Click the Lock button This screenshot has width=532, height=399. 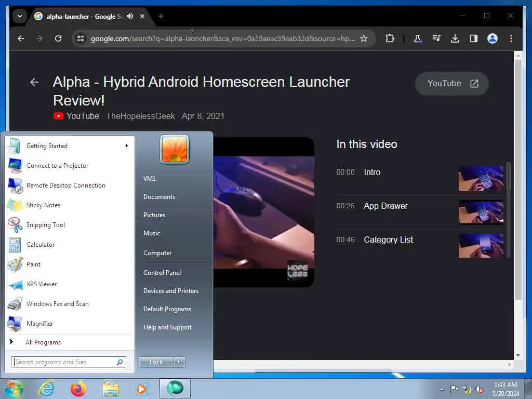point(156,362)
